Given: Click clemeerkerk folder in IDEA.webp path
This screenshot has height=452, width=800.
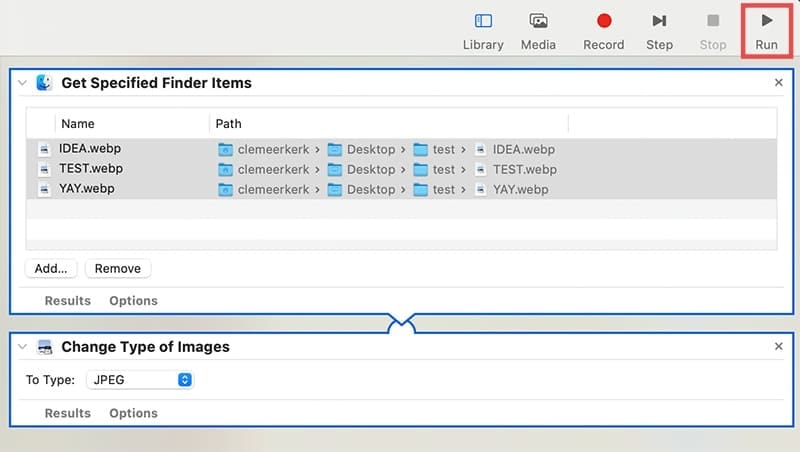Looking at the screenshot, I should (263, 149).
